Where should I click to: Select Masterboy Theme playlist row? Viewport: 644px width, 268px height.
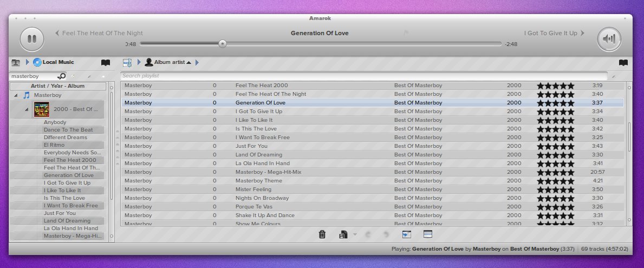click(x=373, y=181)
